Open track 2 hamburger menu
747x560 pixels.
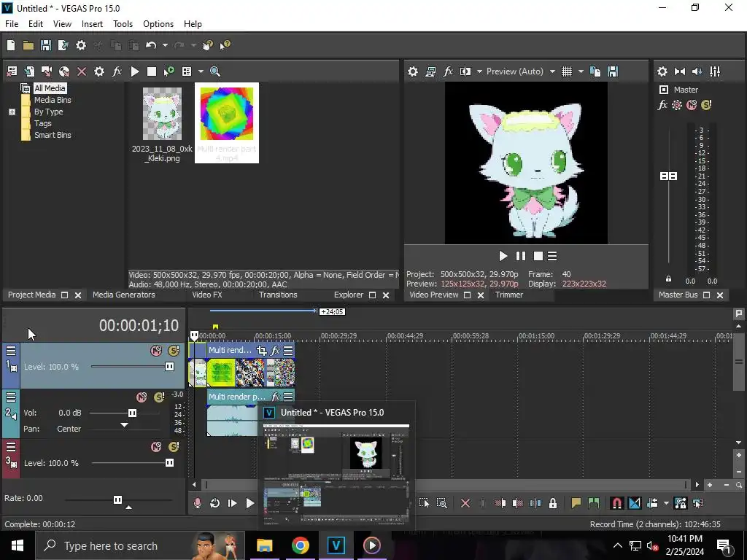tap(11, 397)
